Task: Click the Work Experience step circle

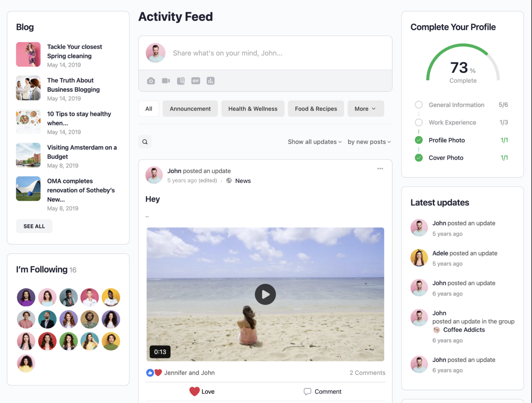Action: [419, 122]
